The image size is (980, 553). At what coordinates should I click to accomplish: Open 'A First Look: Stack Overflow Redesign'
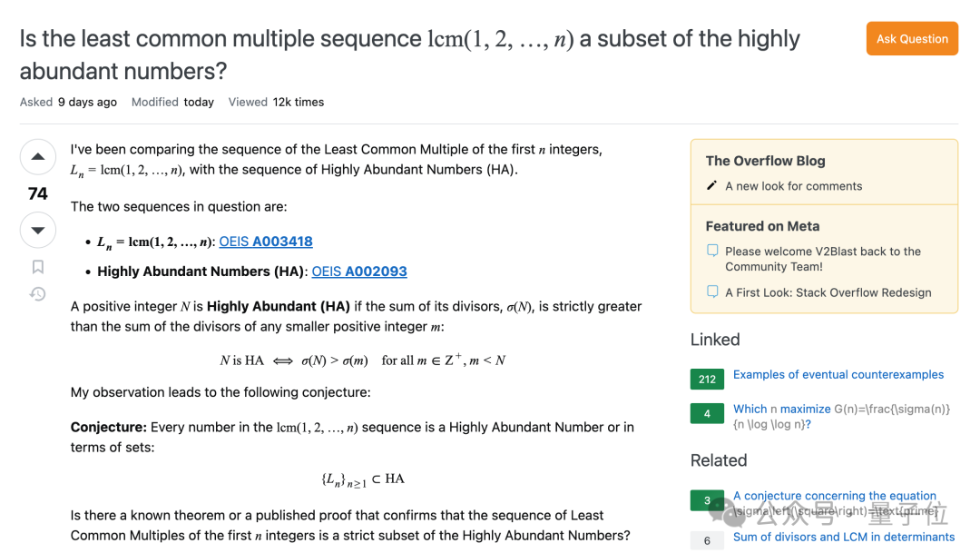828,292
